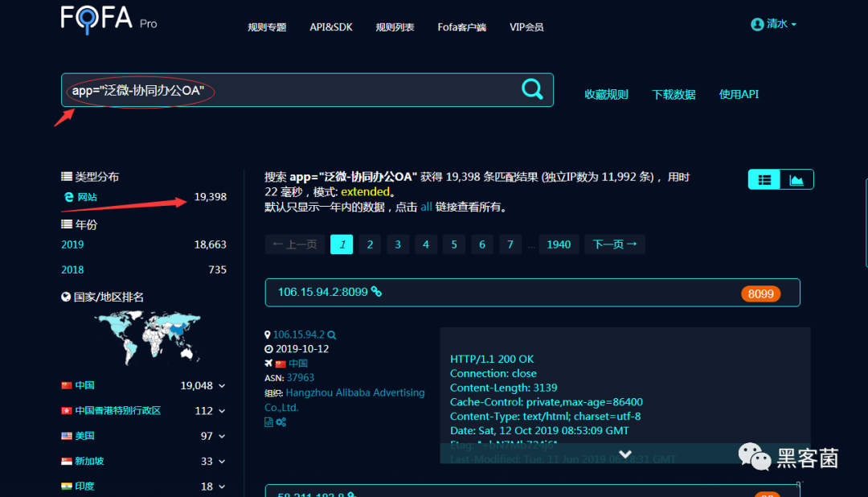Screen dimensions: 868x497
Task: Filter by year 2018
Action: [72, 270]
